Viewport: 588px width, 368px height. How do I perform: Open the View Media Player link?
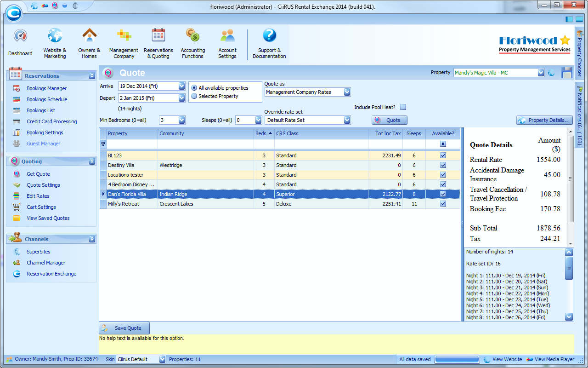point(550,359)
